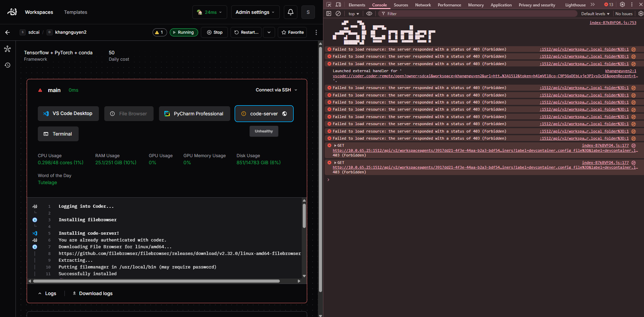Click the globe icon on the code-server button
The width and height of the screenshot is (644, 317).
tap(285, 114)
